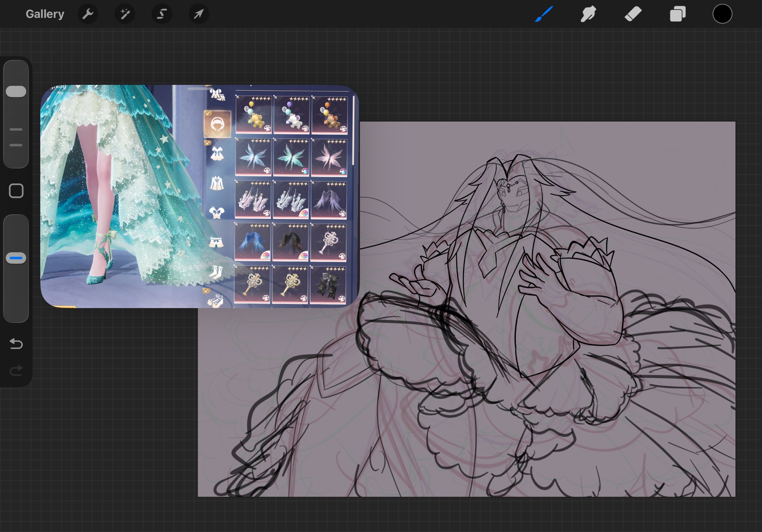Pick the gold teddy bear balloon item
The width and height of the screenshot is (762, 532).
click(254, 115)
